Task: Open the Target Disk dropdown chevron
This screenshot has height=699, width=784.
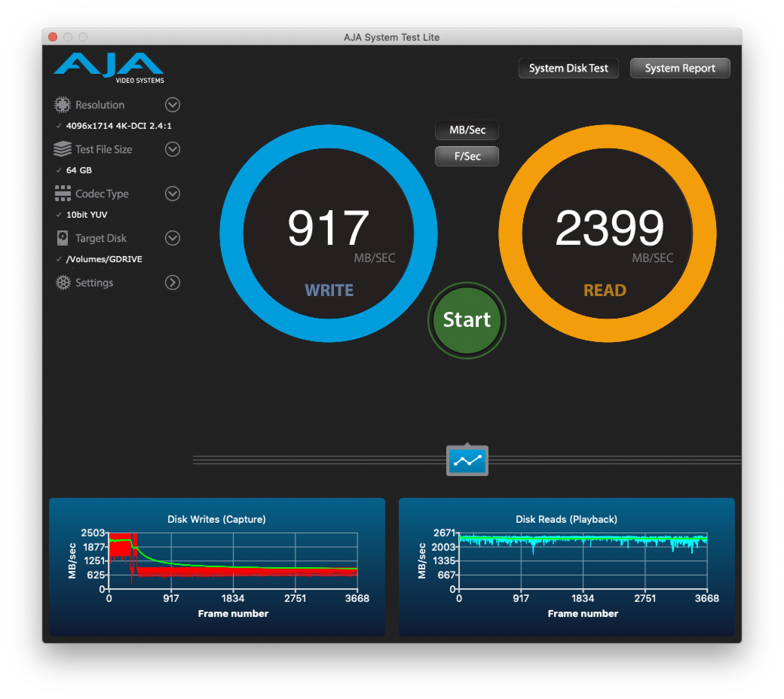Action: [173, 238]
